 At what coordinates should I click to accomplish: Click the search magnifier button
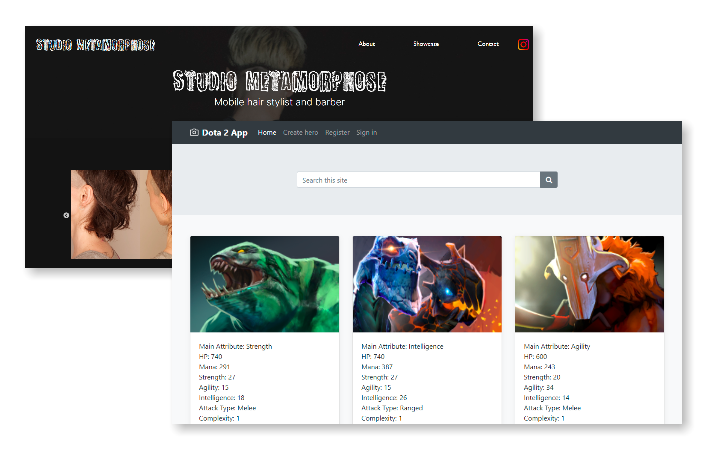[549, 180]
